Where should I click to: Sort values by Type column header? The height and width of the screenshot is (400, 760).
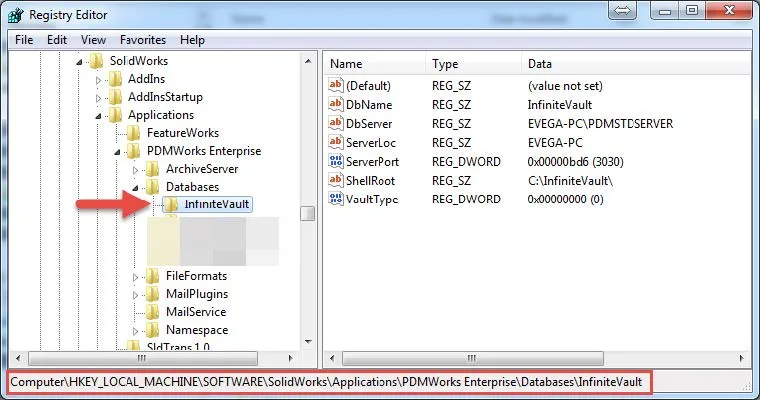tap(474, 64)
